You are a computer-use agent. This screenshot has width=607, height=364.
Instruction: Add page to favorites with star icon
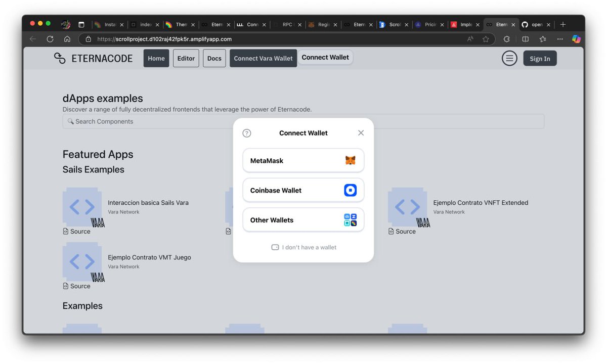pos(486,39)
